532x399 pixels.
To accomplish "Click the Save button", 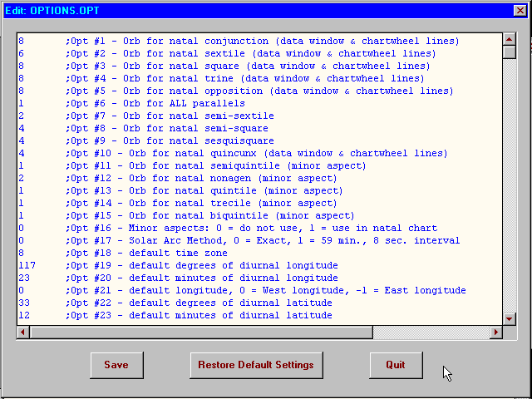I will click(x=116, y=365).
